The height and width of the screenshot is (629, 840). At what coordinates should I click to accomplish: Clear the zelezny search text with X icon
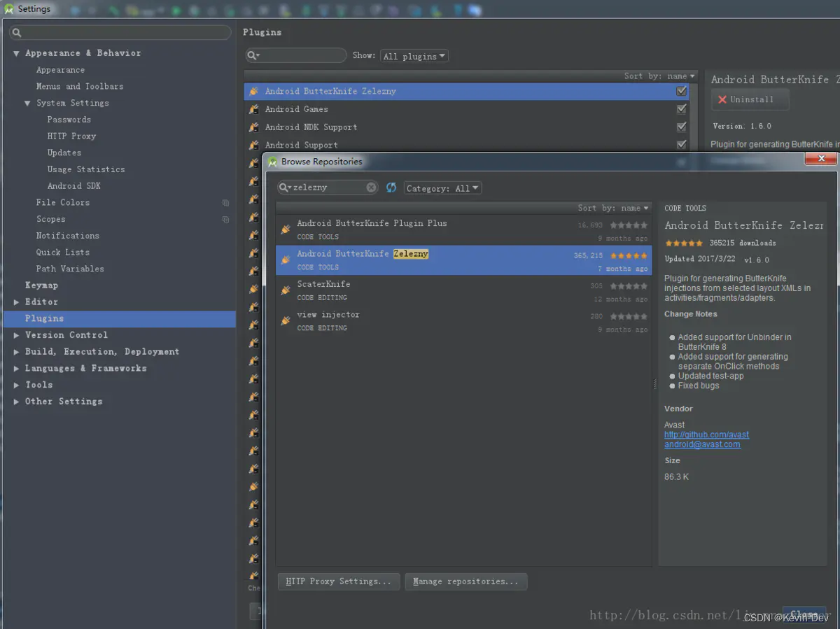tap(371, 188)
